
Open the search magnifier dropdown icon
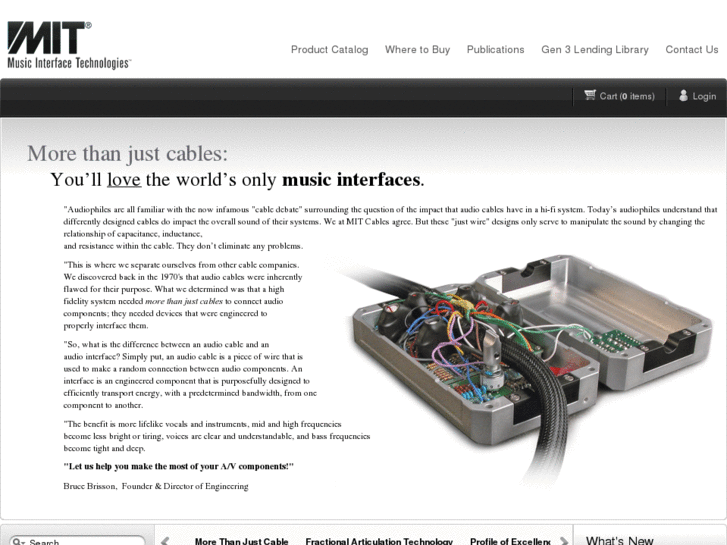(18, 542)
